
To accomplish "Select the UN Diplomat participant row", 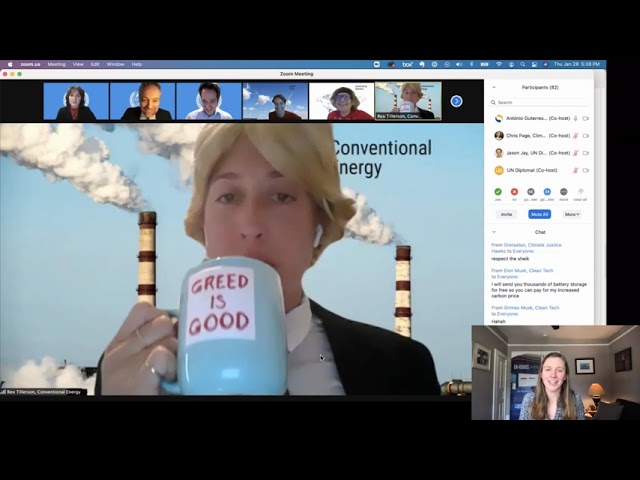I will point(540,170).
